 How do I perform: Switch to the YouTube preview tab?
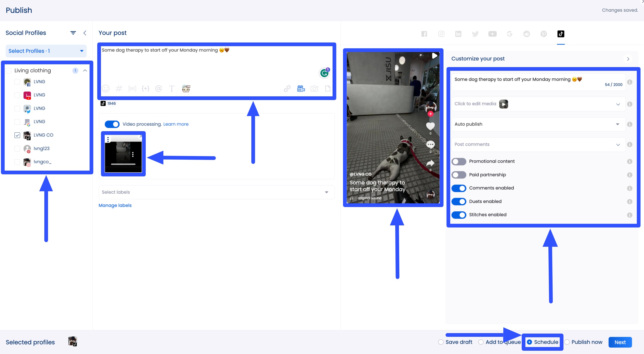(492, 34)
